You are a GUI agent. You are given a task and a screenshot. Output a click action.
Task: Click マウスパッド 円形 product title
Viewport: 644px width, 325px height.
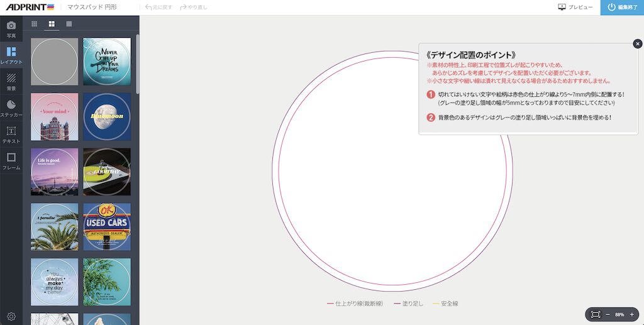(x=92, y=8)
